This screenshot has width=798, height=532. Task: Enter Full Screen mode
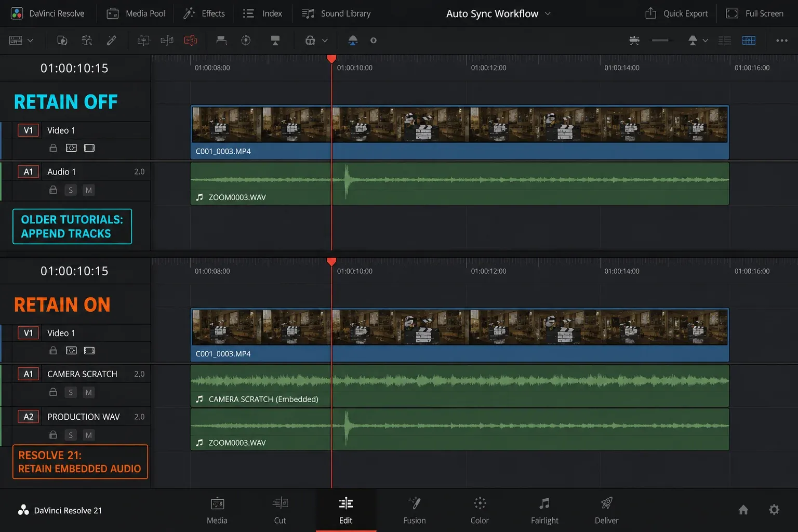coord(754,14)
